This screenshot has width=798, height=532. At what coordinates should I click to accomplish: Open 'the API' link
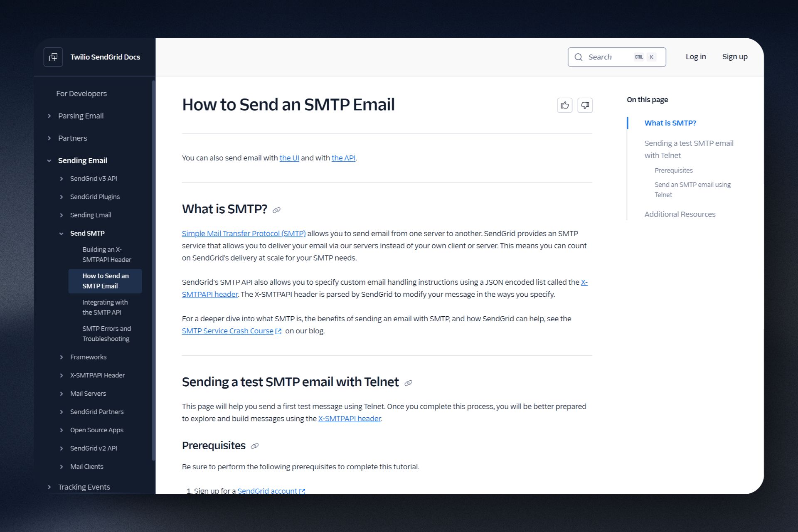click(343, 158)
